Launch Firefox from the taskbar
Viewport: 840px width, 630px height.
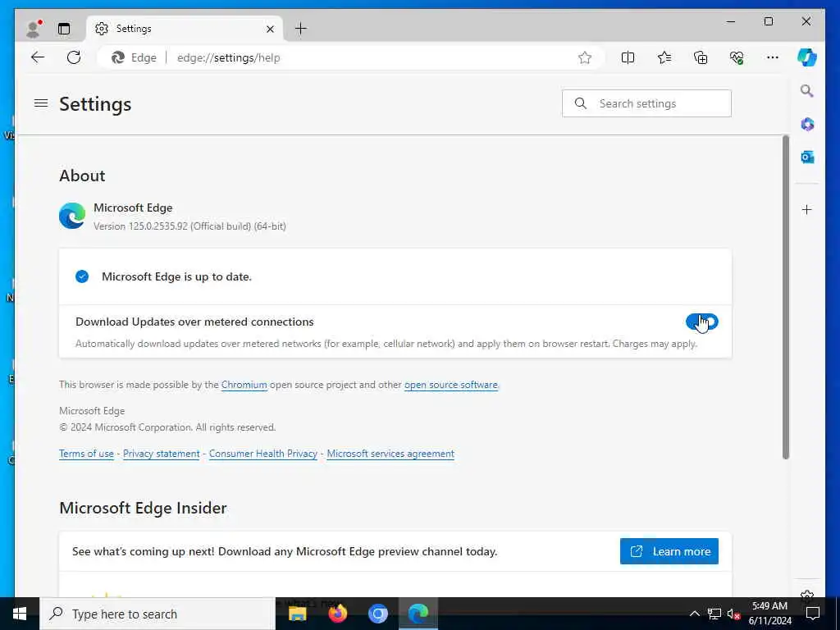[x=337, y=614]
